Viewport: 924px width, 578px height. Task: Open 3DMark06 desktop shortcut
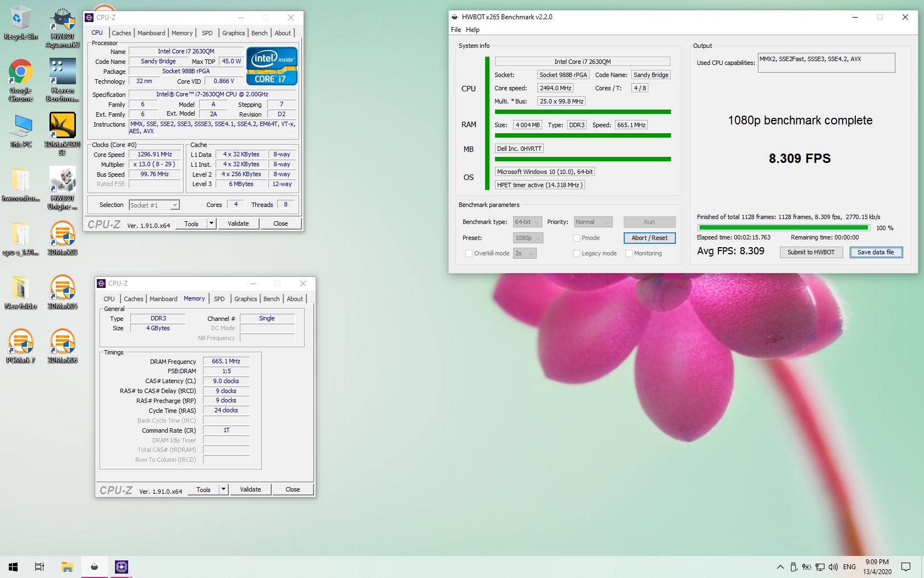pos(62,346)
